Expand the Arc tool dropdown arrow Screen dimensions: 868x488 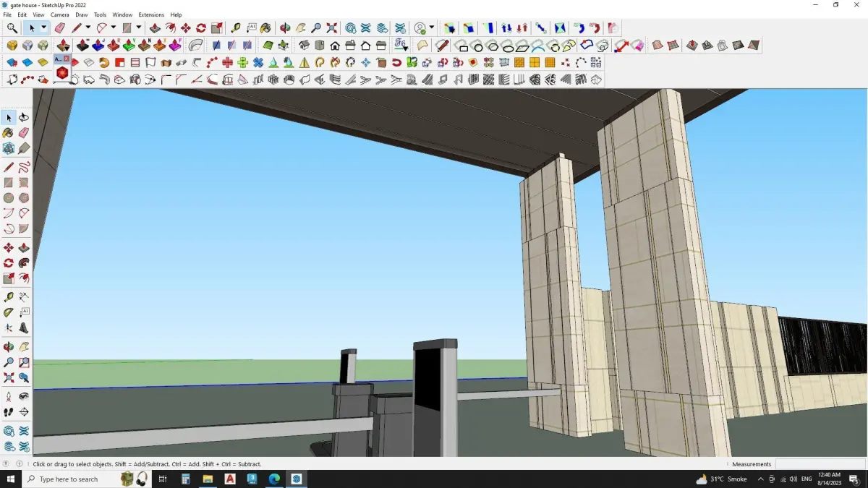pos(113,28)
